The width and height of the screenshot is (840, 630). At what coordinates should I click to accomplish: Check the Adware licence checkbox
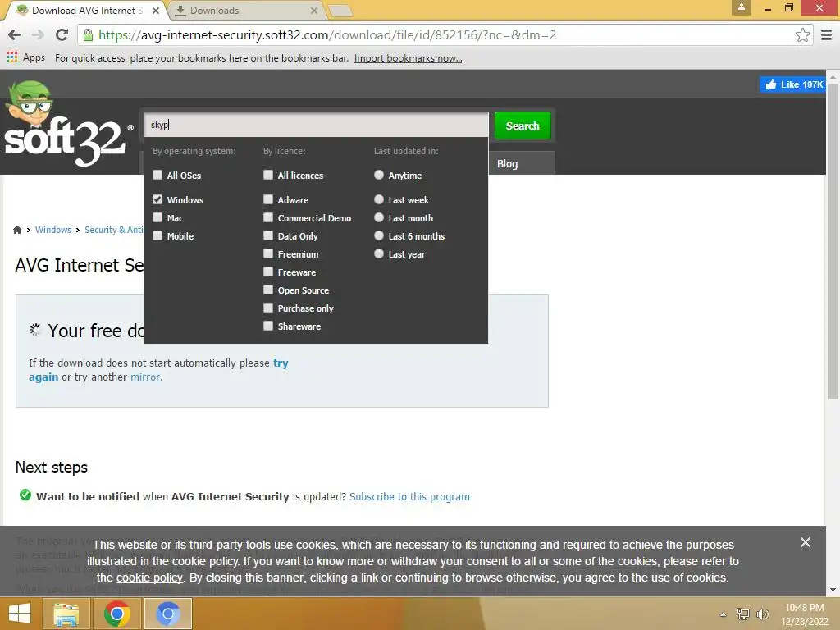pos(268,199)
